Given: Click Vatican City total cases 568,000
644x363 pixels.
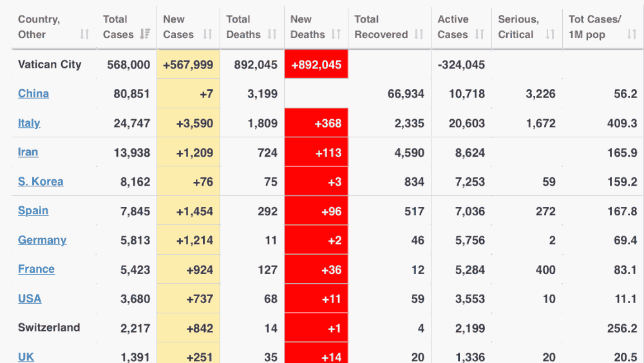Looking at the screenshot, I should (129, 65).
